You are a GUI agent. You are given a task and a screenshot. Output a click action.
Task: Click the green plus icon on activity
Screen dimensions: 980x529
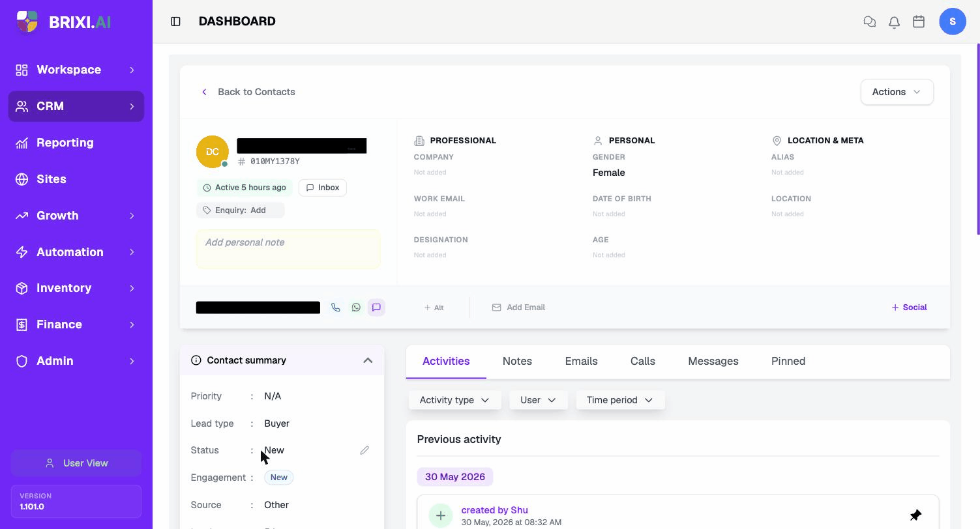point(441,516)
